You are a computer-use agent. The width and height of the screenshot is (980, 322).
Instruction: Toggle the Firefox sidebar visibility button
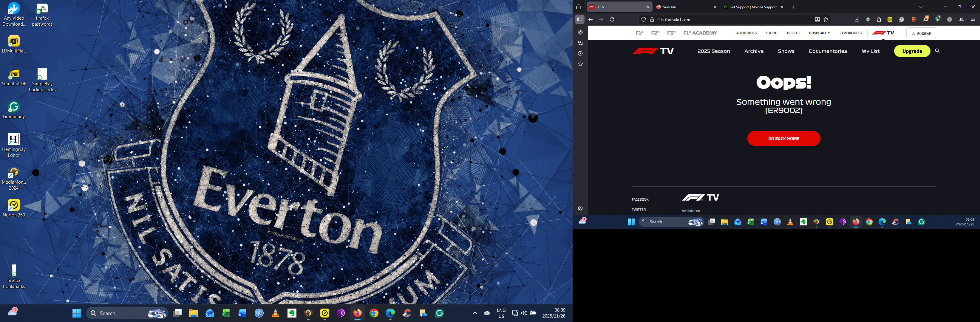pyautogui.click(x=580, y=19)
